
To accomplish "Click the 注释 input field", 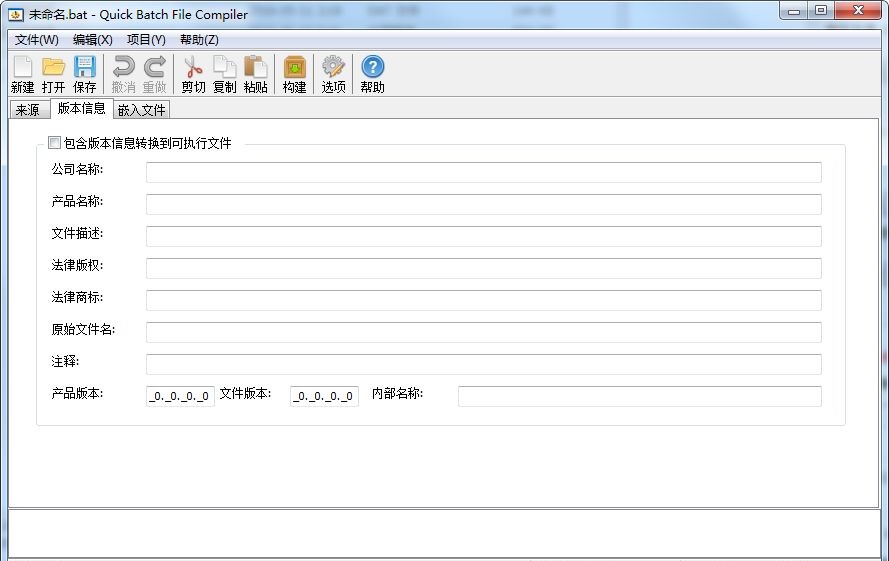I will [x=484, y=364].
